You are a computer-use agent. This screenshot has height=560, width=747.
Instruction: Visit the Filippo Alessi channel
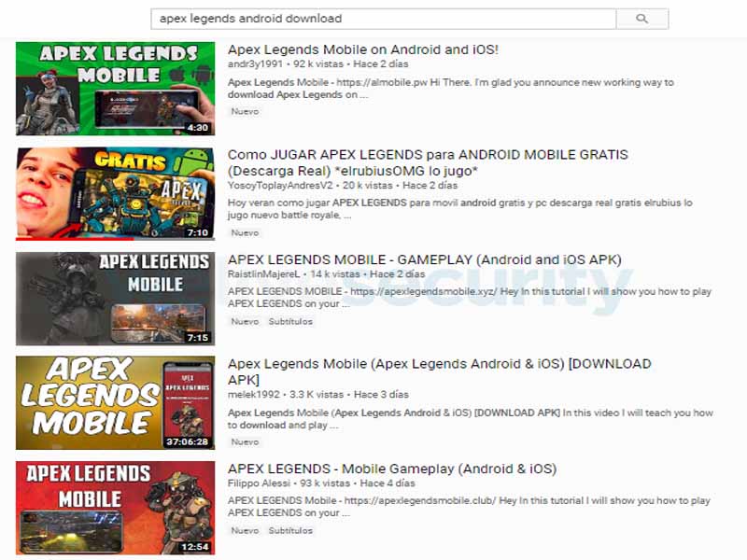coord(259,483)
